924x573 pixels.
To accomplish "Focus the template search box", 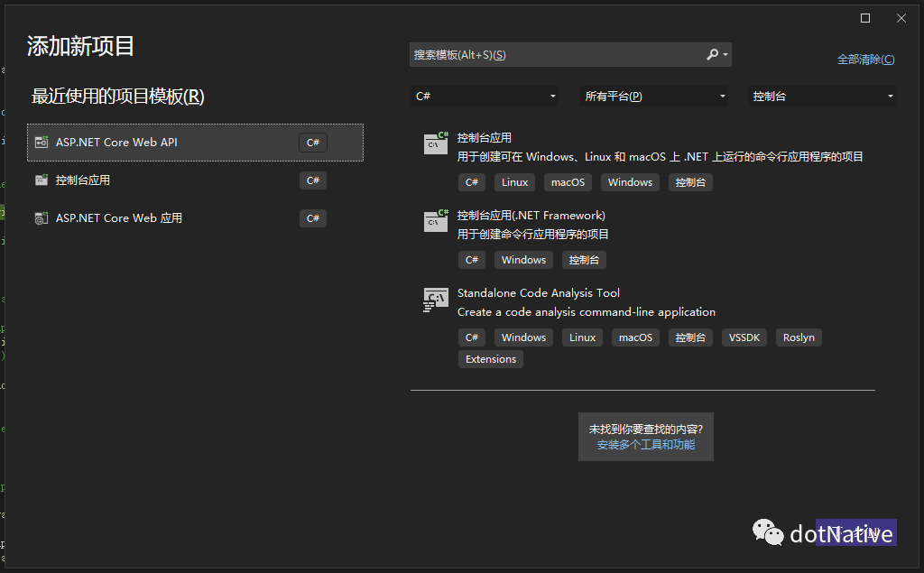I will (570, 55).
